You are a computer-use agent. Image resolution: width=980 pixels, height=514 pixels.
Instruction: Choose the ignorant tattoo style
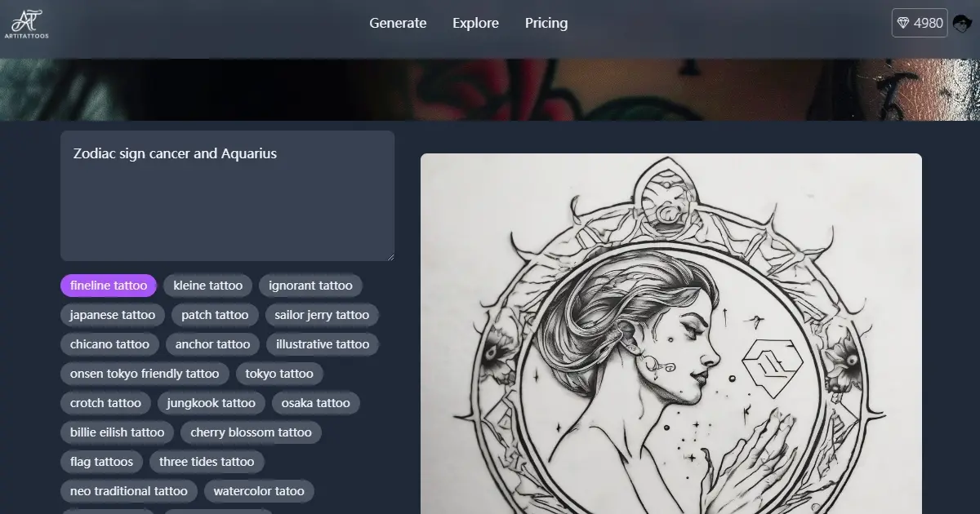click(x=311, y=286)
